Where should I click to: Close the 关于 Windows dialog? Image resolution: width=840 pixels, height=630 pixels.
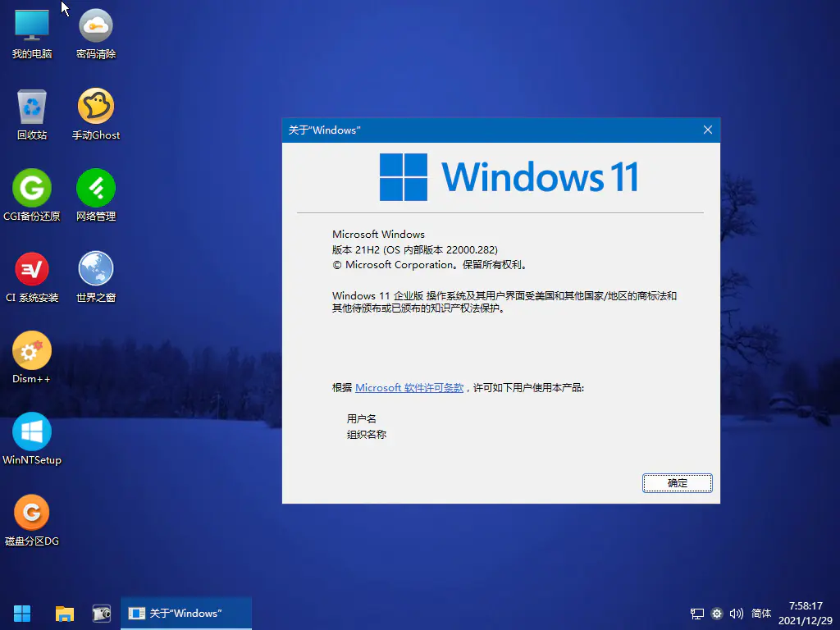coord(707,130)
